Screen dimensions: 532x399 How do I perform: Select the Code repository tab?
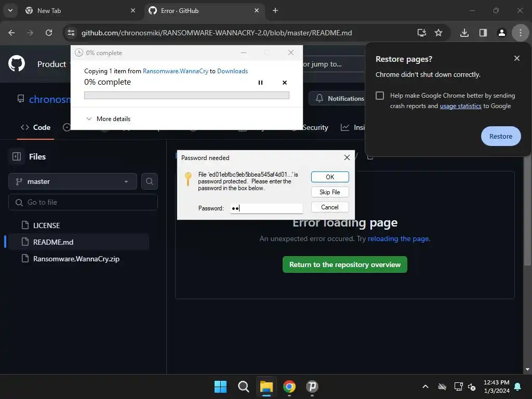point(36,127)
